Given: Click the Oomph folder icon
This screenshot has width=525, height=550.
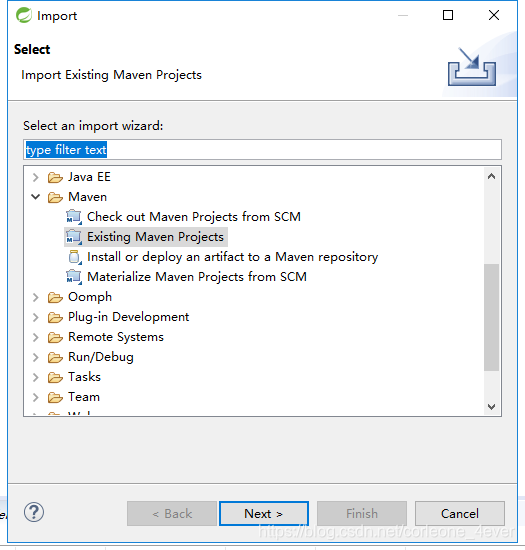Looking at the screenshot, I should (55, 297).
